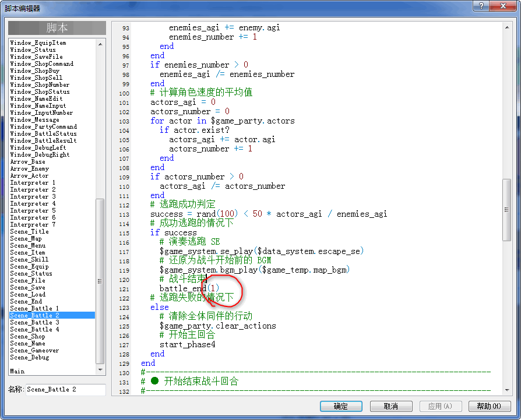Open the Main script entry
Screen dimensions: 521x420
[x=17, y=371]
